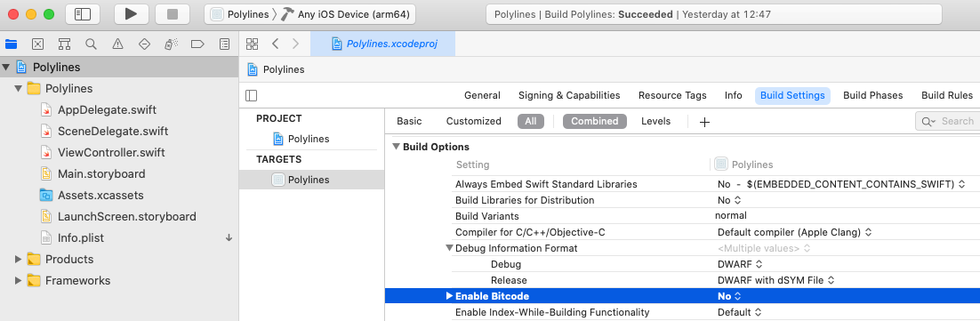Open the Report navigator icon
This screenshot has height=321, width=980.
pos(224,44)
